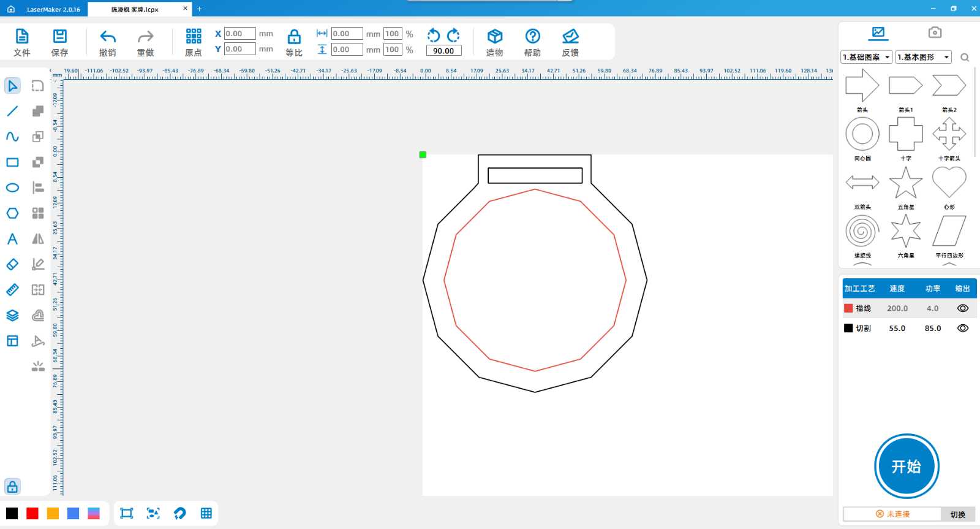Viewport: 980px width, 529px height.
Task: Open the 文件 file menu
Action: click(x=22, y=42)
